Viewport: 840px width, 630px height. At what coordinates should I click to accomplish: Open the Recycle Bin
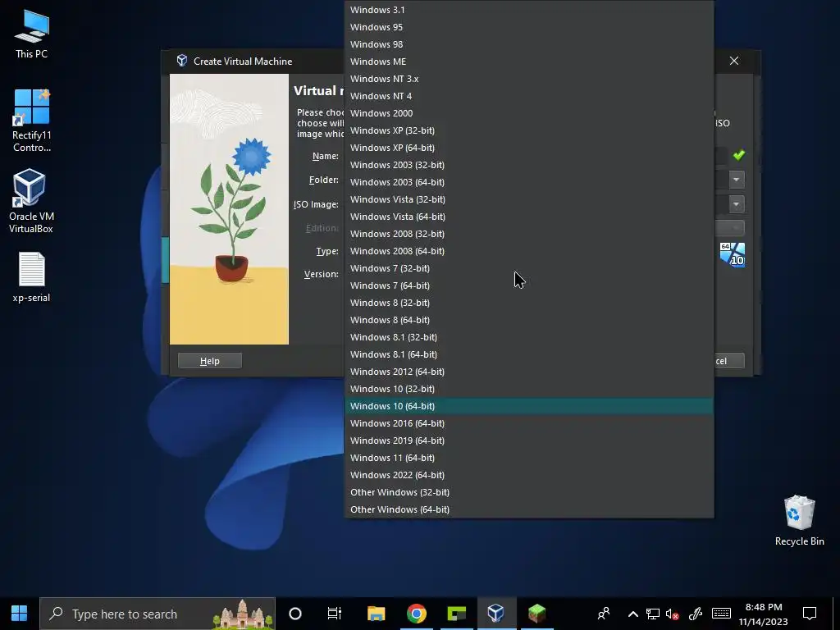(x=799, y=521)
